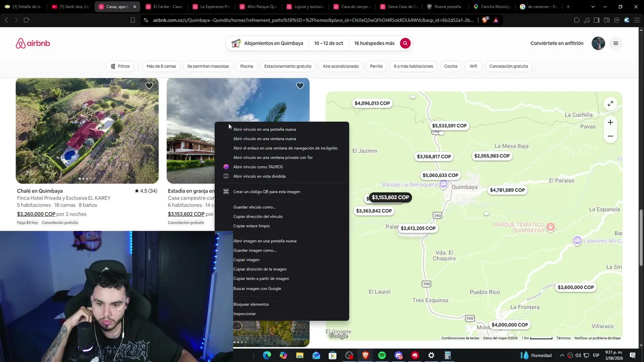Click the Airbnb URL address bar
Image resolution: width=644 pixels, height=362 pixels.
[313, 20]
